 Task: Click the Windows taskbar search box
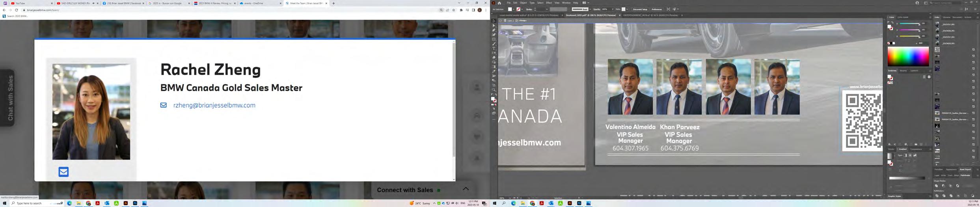(x=36, y=203)
